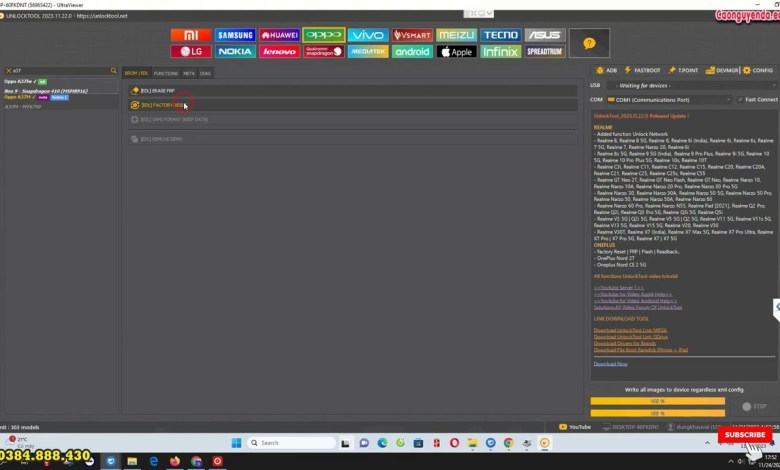Open File Explorer from the taskbar
The image size is (780, 470).
coord(472,443)
